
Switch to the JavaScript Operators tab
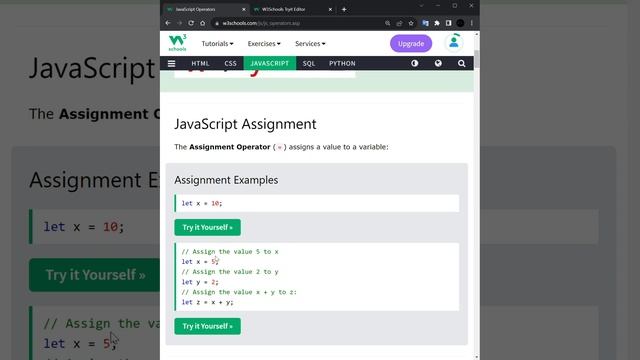205,9
